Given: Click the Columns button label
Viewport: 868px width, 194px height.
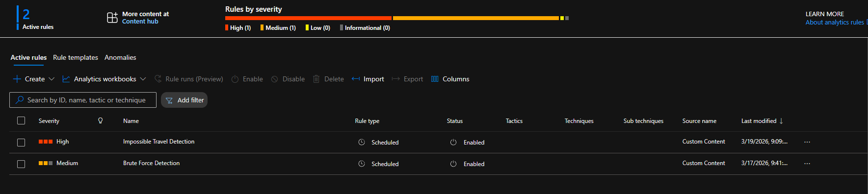Looking at the screenshot, I should point(456,79).
